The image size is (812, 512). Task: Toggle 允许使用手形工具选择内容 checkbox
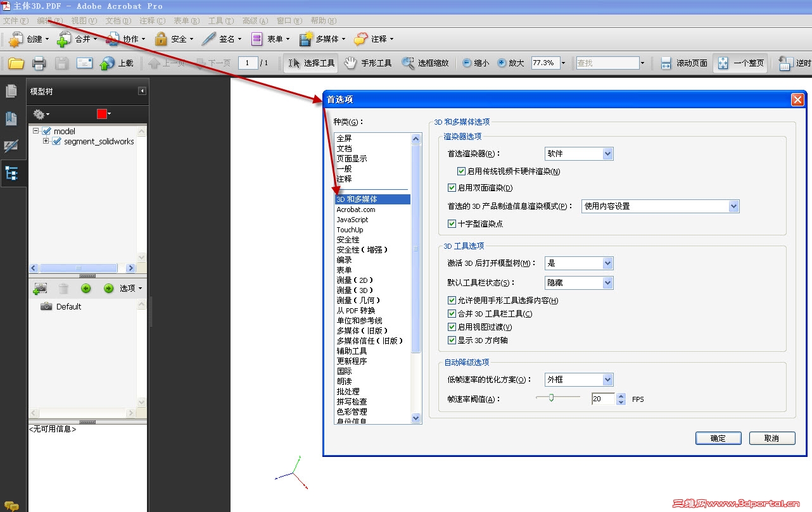(452, 301)
